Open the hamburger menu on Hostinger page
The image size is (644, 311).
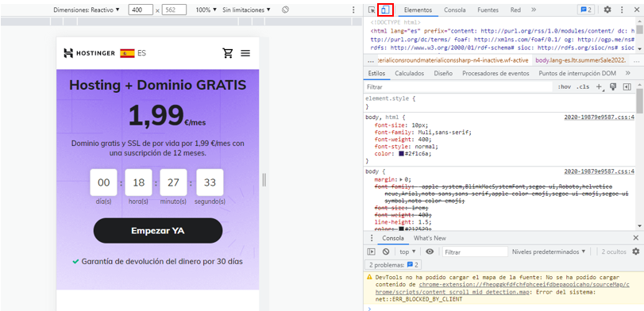[x=245, y=53]
